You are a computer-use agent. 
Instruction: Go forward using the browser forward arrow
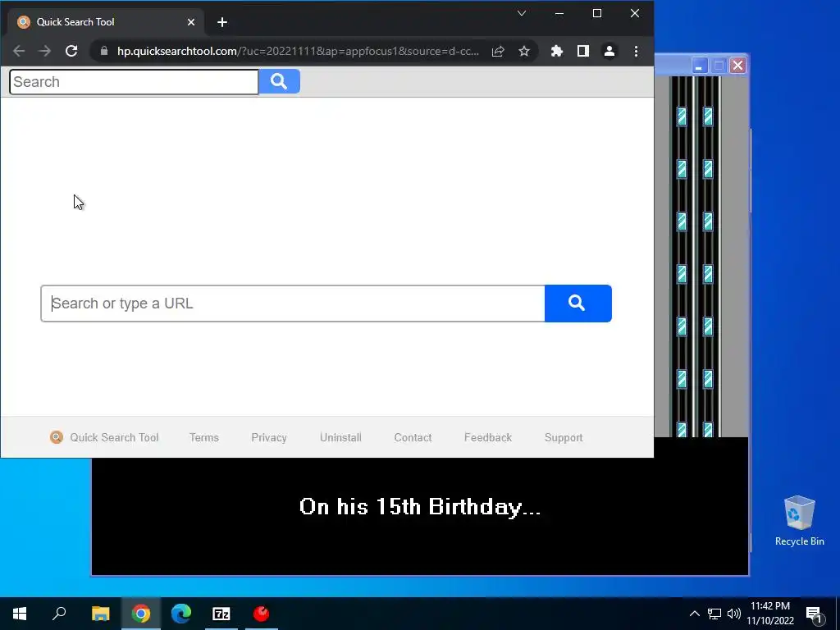(x=45, y=51)
